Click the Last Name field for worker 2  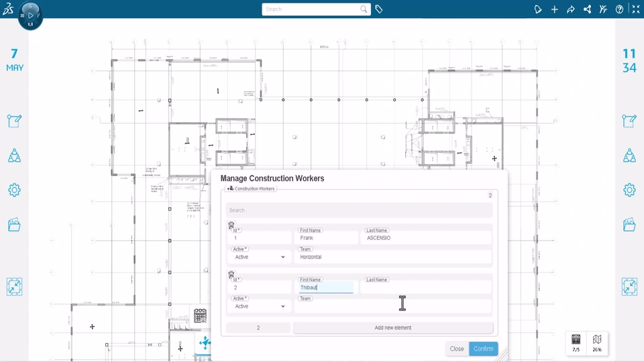425,288
